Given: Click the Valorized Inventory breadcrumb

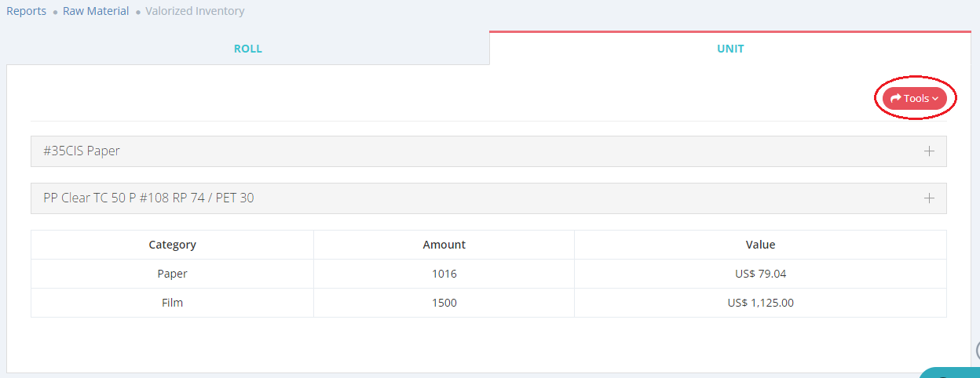Looking at the screenshot, I should (195, 11).
